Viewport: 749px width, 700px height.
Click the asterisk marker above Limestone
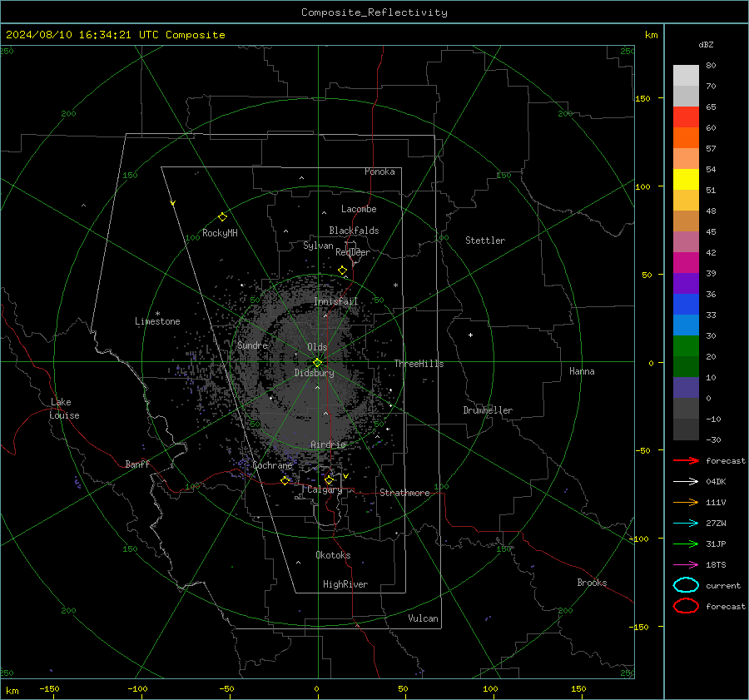tap(157, 314)
